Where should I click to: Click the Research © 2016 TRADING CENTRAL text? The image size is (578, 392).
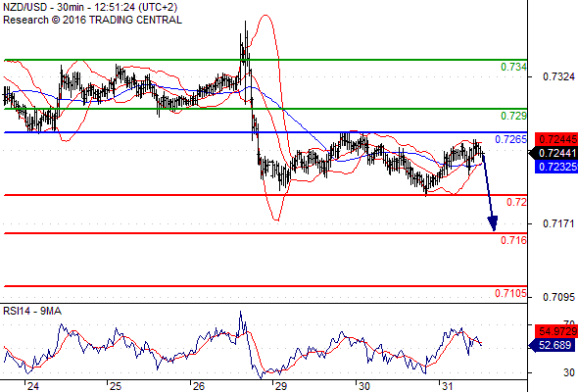tap(92, 20)
